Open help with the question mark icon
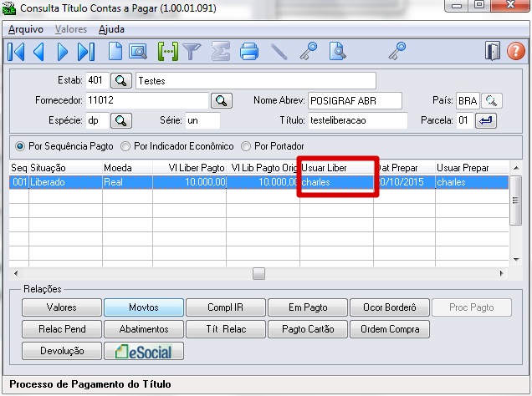Image resolution: width=532 pixels, height=396 pixels. 516,51
